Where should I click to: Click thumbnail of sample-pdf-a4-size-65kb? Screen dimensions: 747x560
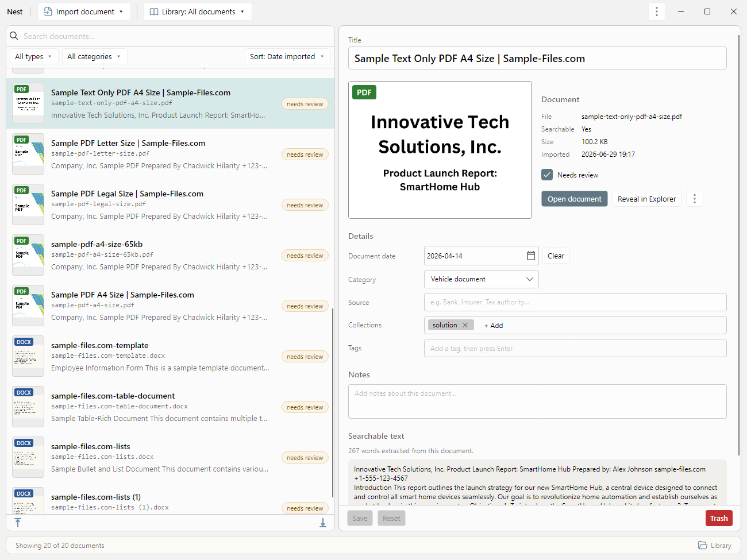tap(28, 255)
